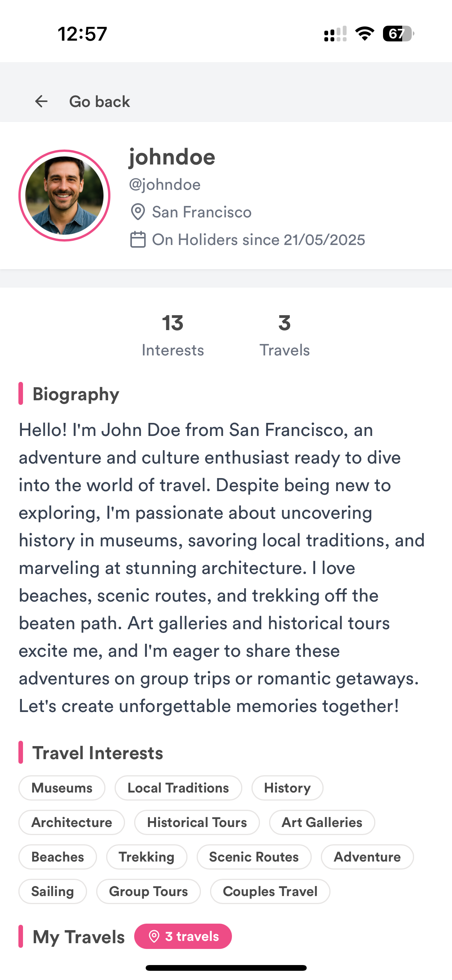The height and width of the screenshot is (980, 452).
Task: Tap the My Travels section header
Action: [79, 937]
